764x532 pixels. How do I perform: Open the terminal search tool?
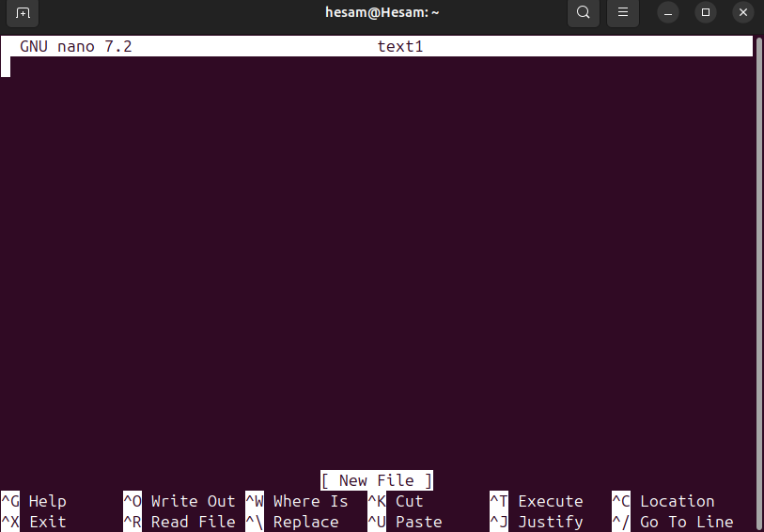tap(584, 12)
